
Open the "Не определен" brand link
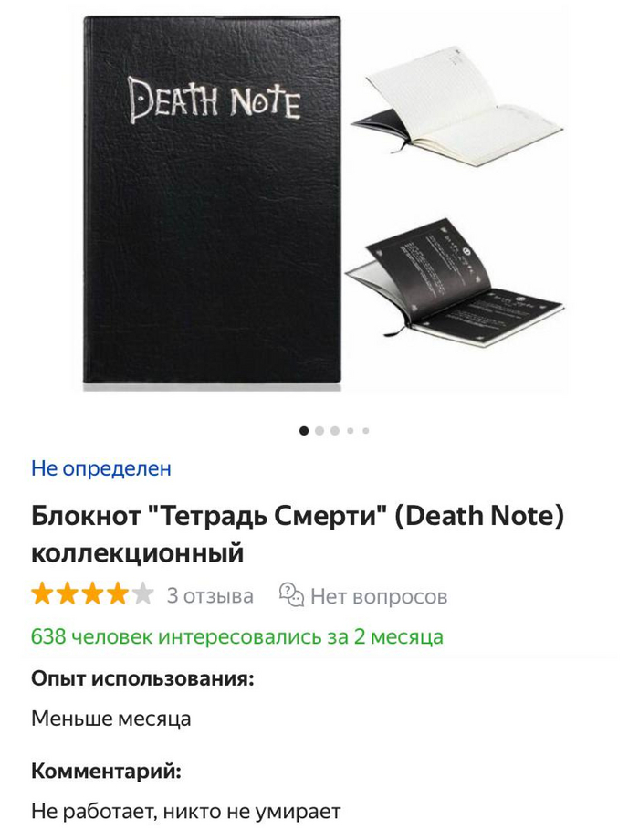101,468
